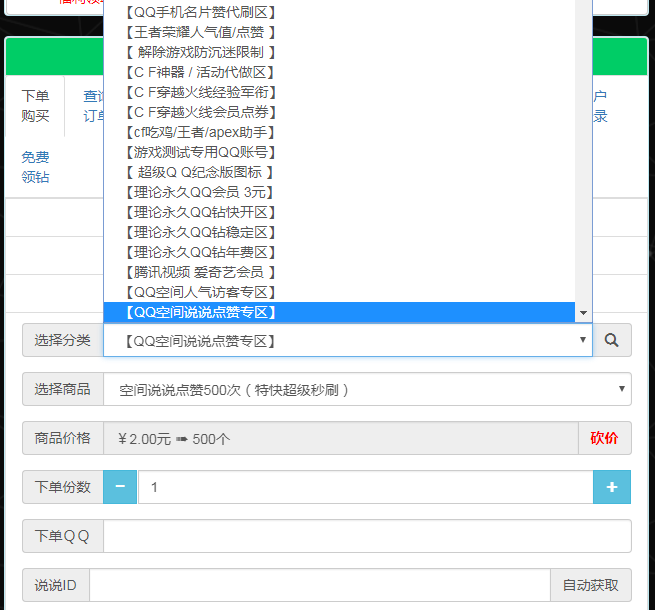Image resolution: width=655 pixels, height=610 pixels.
Task: Open the 选择分类 category dropdown
Action: point(347,341)
